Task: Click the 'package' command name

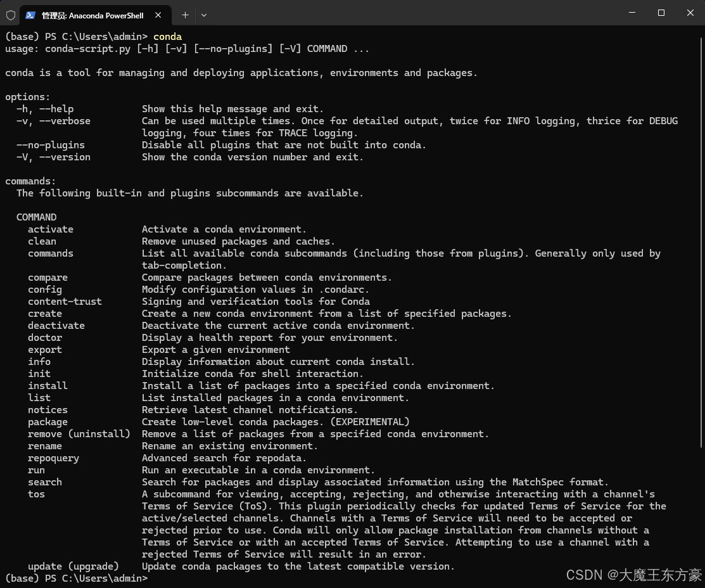Action: (x=48, y=423)
